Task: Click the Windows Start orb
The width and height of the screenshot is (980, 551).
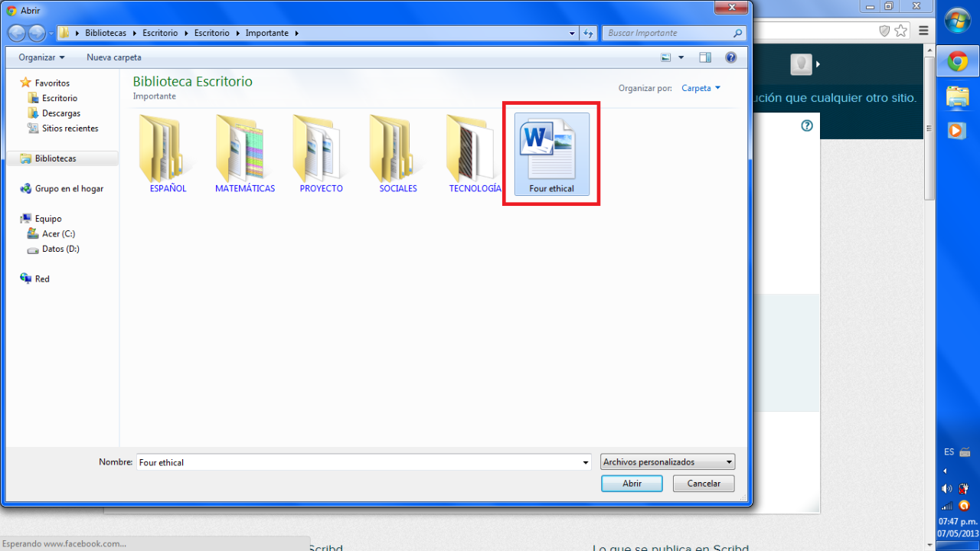Action: click(x=957, y=21)
